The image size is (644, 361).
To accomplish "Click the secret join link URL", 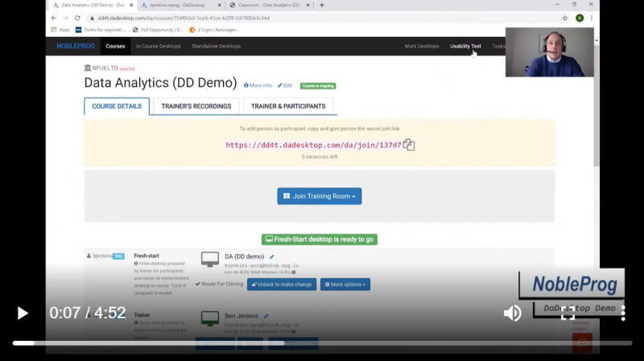I will pos(313,145).
